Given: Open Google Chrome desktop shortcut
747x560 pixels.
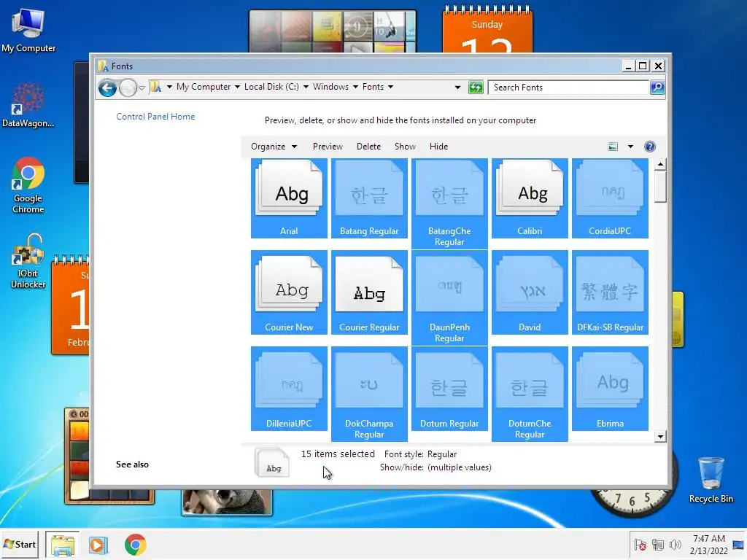Looking at the screenshot, I should 28,186.
